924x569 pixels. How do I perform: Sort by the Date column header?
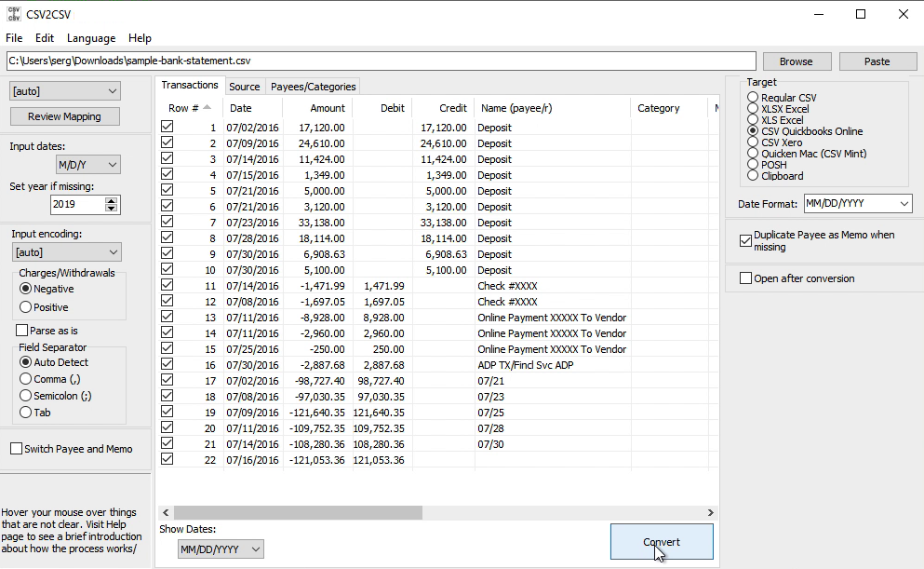tap(253, 108)
